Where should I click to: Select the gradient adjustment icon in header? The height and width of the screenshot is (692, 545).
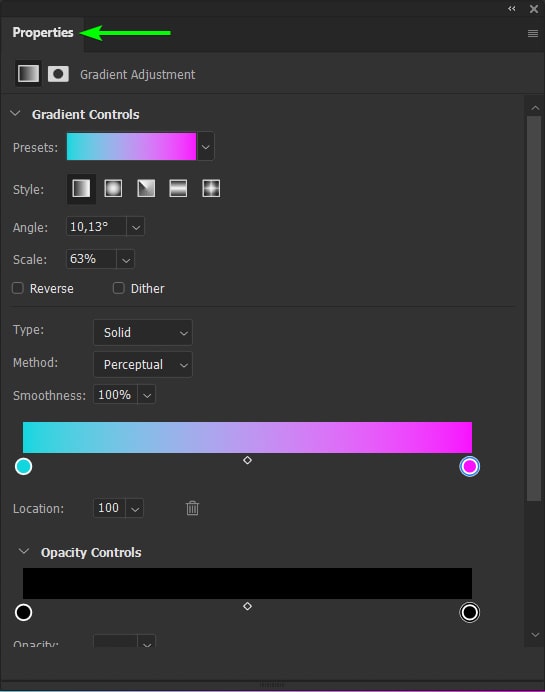click(x=28, y=74)
